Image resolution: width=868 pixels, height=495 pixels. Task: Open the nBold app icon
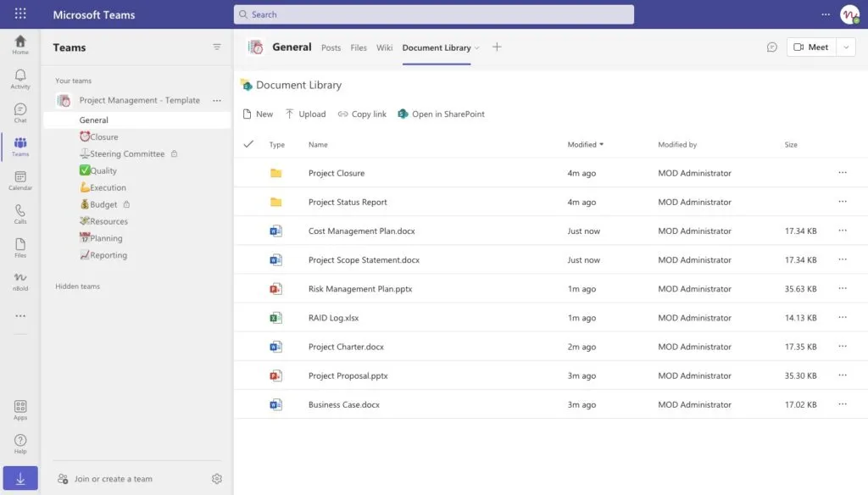click(x=20, y=281)
